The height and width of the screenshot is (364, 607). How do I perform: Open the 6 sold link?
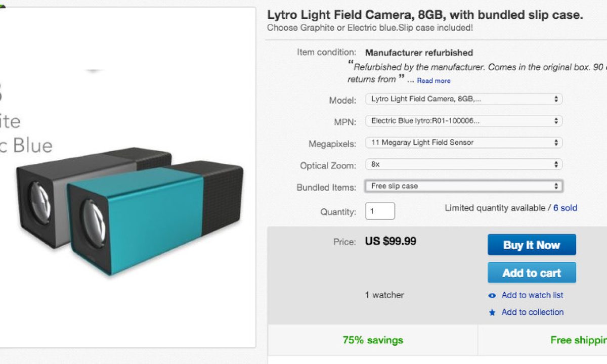[x=565, y=208]
